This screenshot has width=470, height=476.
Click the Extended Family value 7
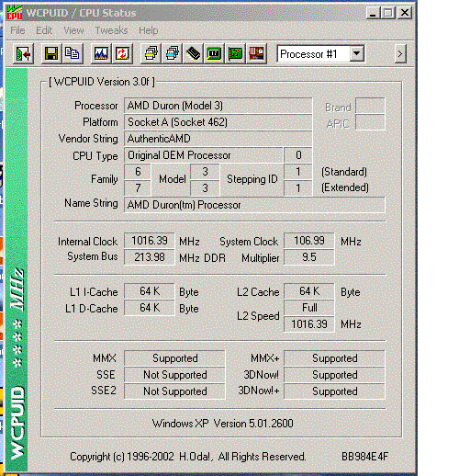(138, 188)
